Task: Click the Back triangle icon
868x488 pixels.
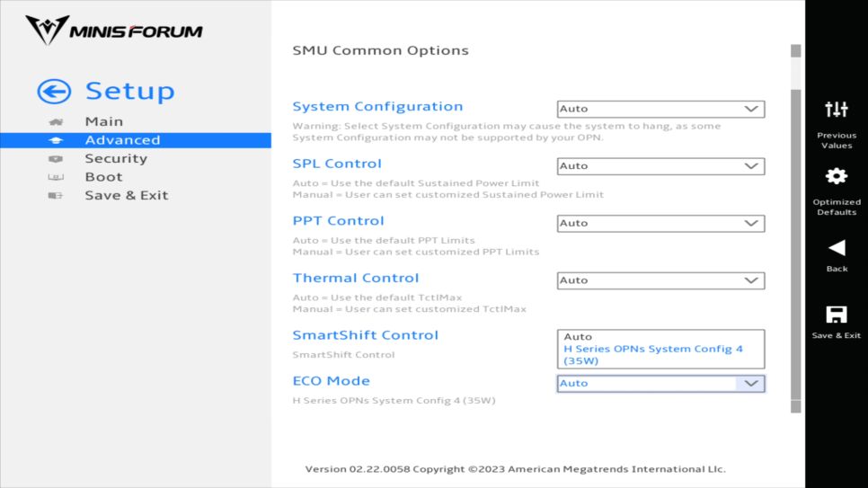Action: tap(836, 247)
